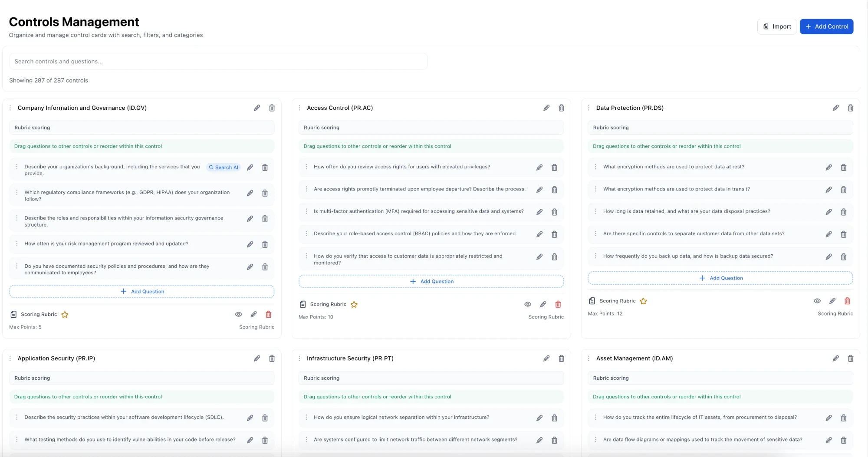Viewport: 868px width, 457px height.
Task: Focus the Search controls and questions field
Action: [218, 62]
